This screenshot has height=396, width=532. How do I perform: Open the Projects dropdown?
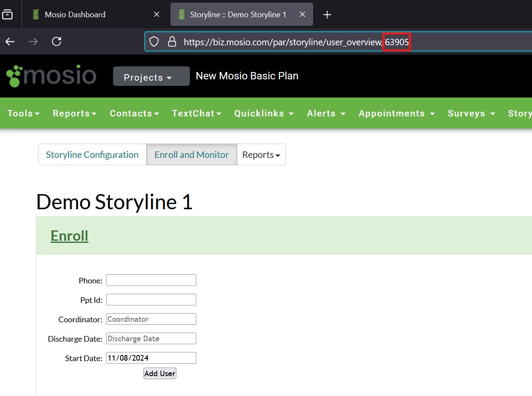click(x=151, y=76)
